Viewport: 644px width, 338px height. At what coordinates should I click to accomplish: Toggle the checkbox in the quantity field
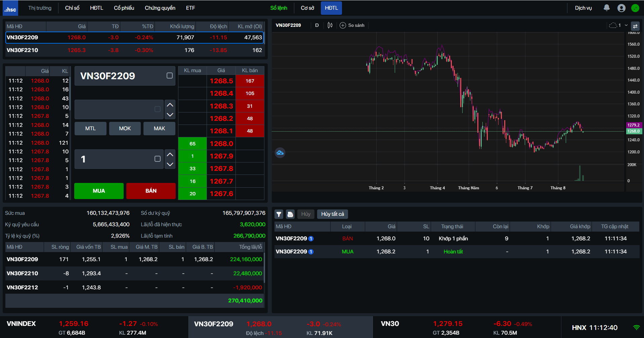point(157,159)
